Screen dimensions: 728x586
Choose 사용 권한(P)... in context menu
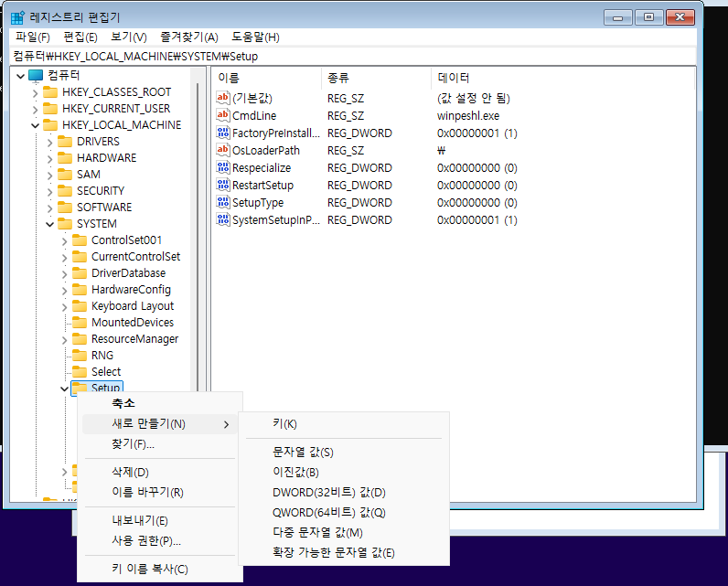[160, 540]
